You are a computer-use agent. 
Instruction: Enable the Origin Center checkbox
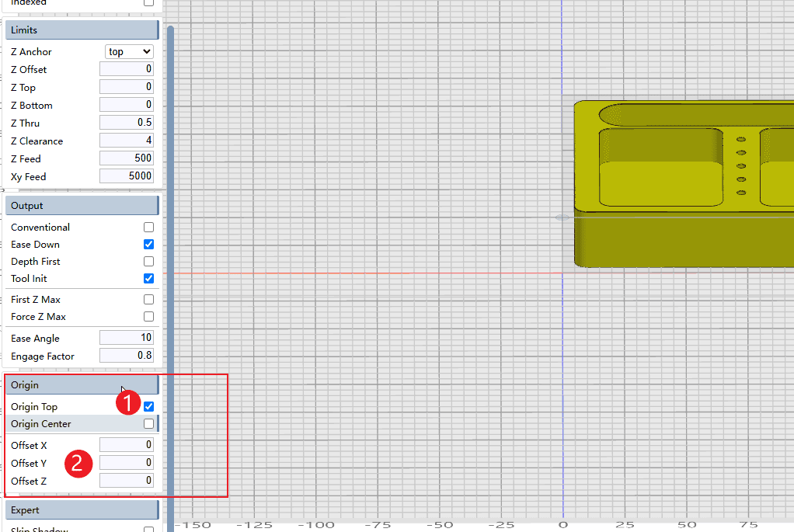(148, 424)
